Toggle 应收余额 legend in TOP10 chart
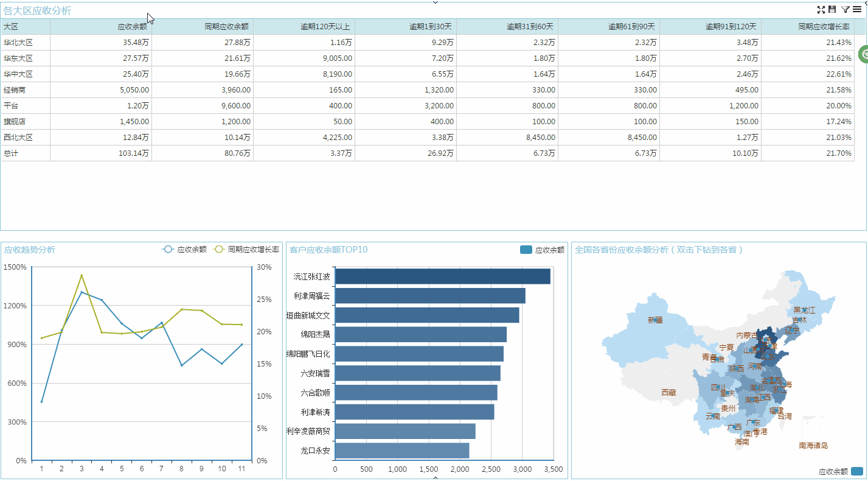868x481 pixels. tap(543, 250)
